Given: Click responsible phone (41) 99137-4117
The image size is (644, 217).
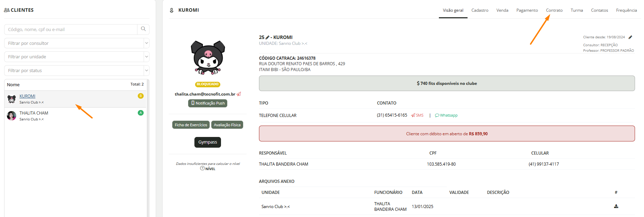Looking at the screenshot, I should [544, 164].
